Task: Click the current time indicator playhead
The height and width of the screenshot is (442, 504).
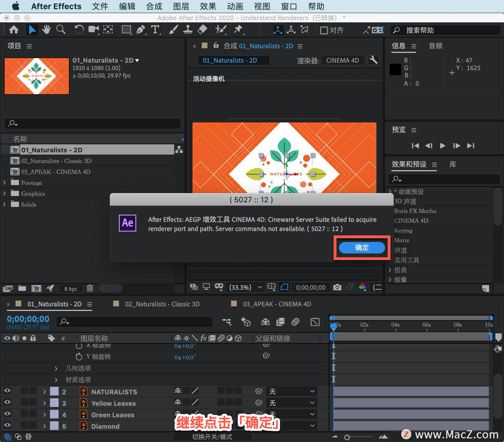Action: 333,326
